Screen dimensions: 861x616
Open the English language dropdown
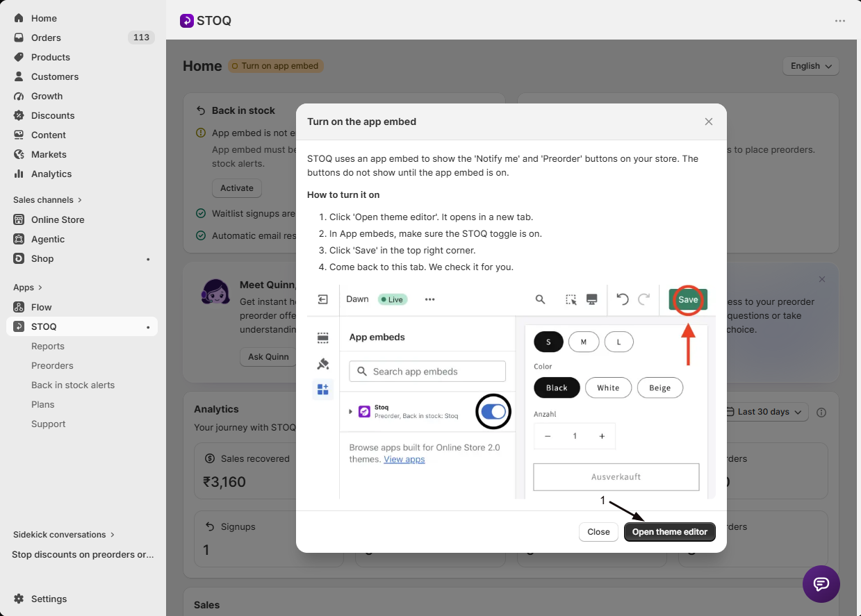click(x=811, y=66)
